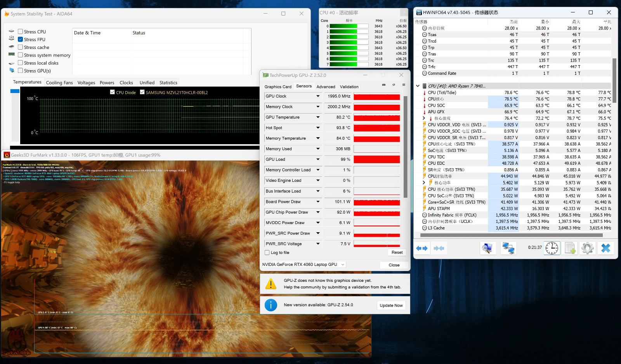
Task: Open the Validation tab in GPU-Z
Action: pos(349,87)
